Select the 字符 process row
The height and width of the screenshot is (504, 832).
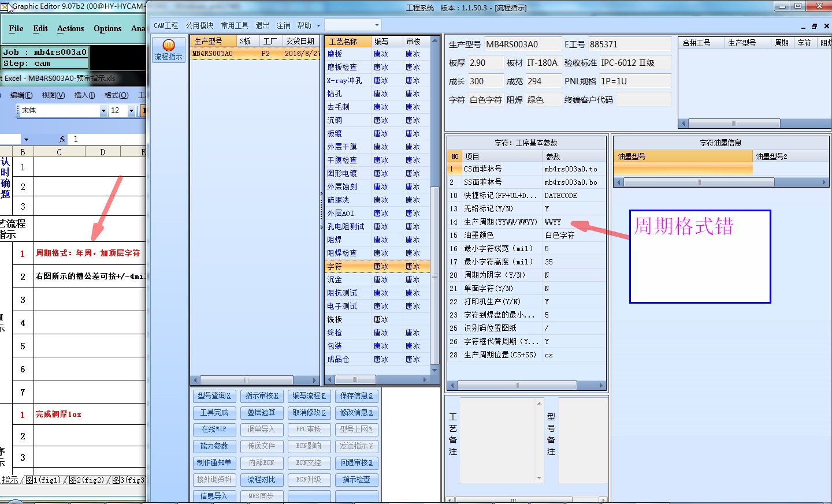tap(377, 267)
